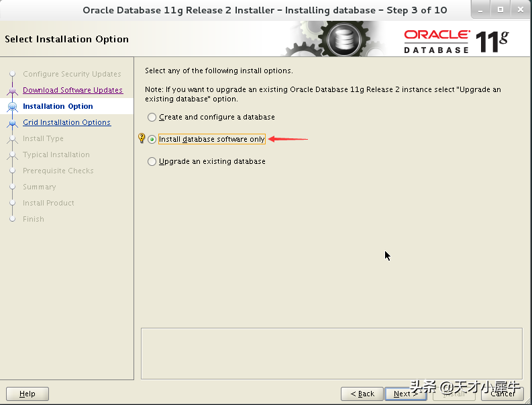Click the Summary step label
The width and height of the screenshot is (532, 405).
click(40, 187)
